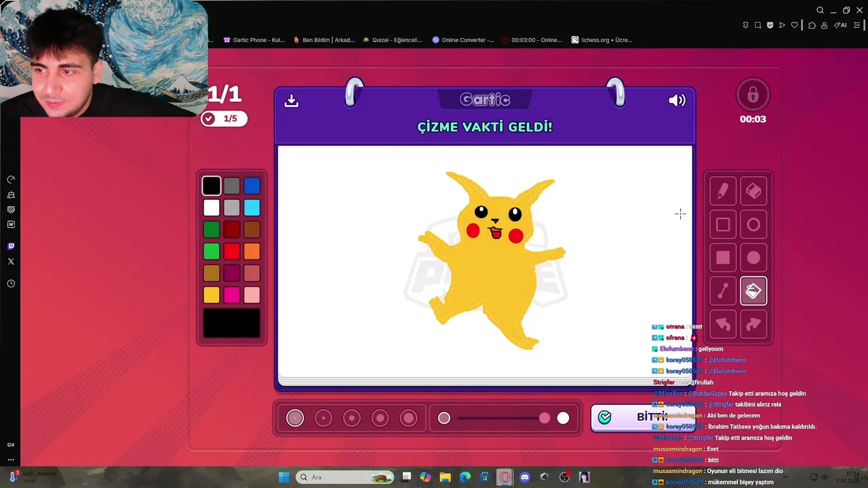Open the browser AI assistant button
Viewport: 868px width, 488px height.
840,25
